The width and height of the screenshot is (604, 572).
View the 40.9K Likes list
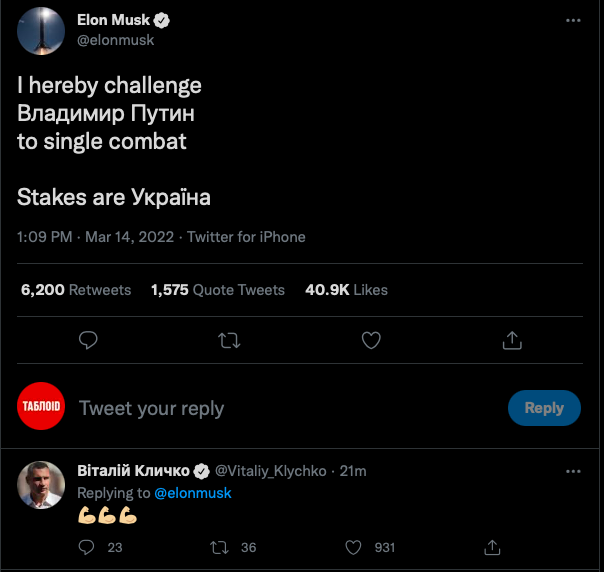346,290
